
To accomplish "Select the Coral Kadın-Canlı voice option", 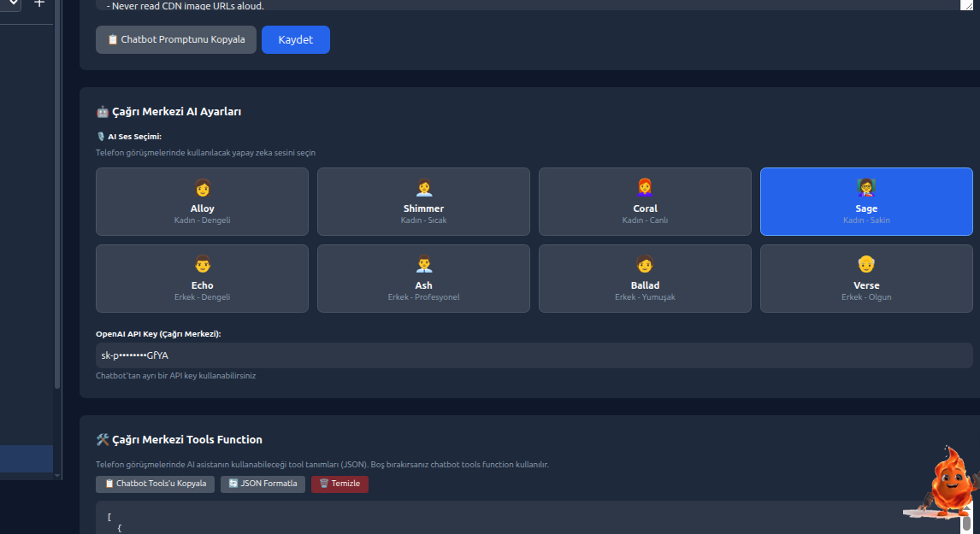I will pyautogui.click(x=645, y=202).
